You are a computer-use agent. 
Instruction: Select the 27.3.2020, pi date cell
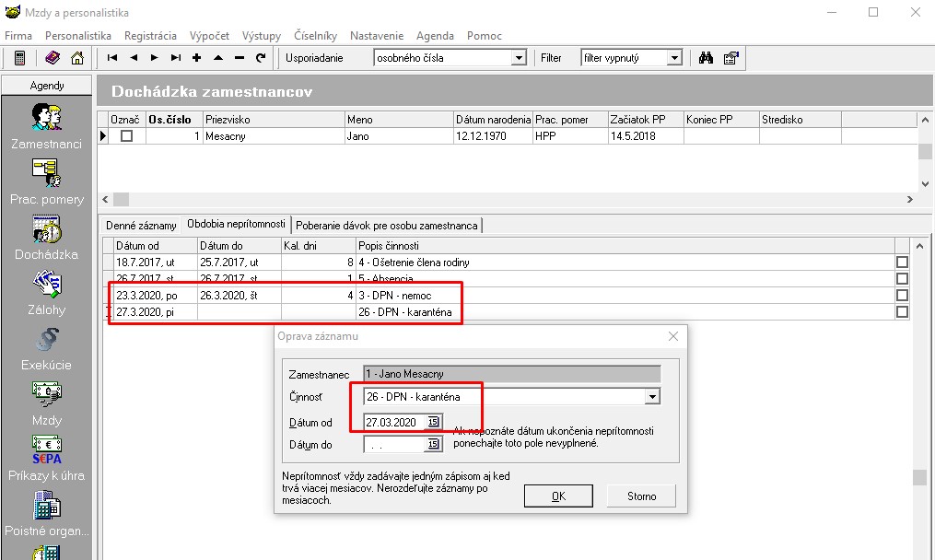click(x=155, y=312)
